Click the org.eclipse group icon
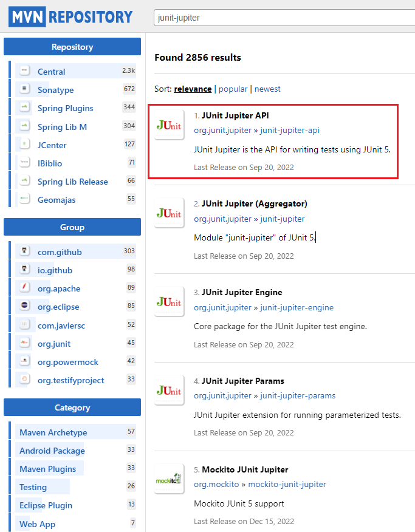 (25, 307)
